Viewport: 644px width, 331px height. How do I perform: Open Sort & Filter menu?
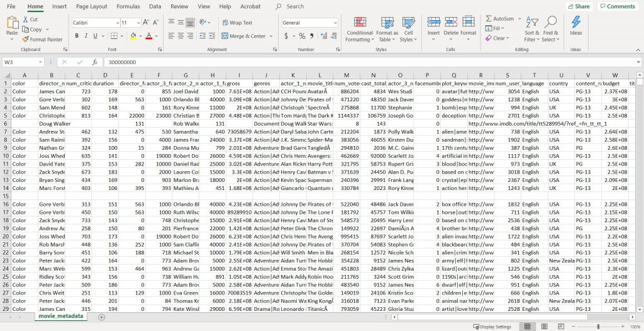coord(532,30)
